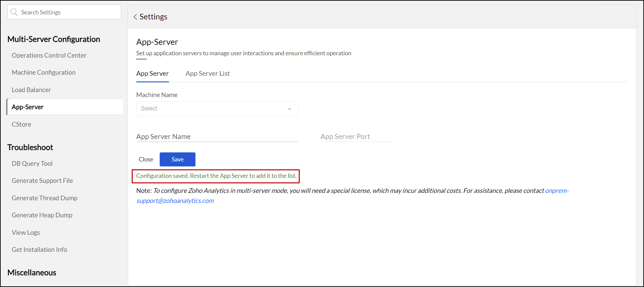Click into the App Server Port field
The height and width of the screenshot is (287, 644).
[357, 137]
